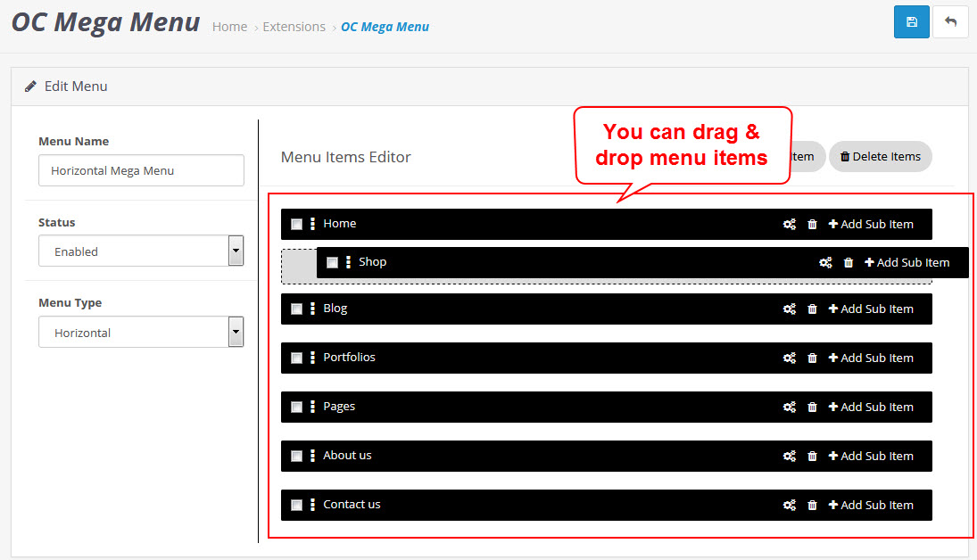Screen dimensions: 977x560
Task: Add Sub Item to Shop
Action: pyautogui.click(x=907, y=263)
